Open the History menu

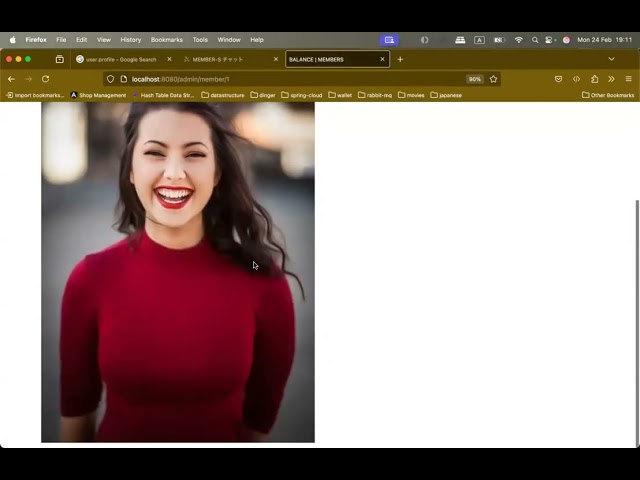coord(131,40)
